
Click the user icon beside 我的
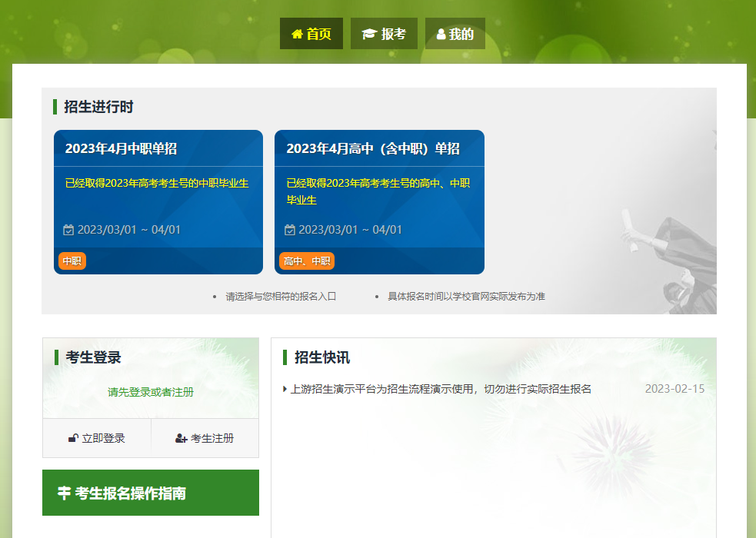[441, 34]
